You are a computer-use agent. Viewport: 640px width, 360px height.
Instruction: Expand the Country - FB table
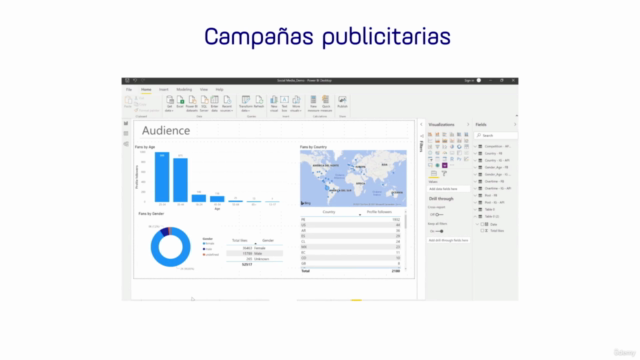475,153
